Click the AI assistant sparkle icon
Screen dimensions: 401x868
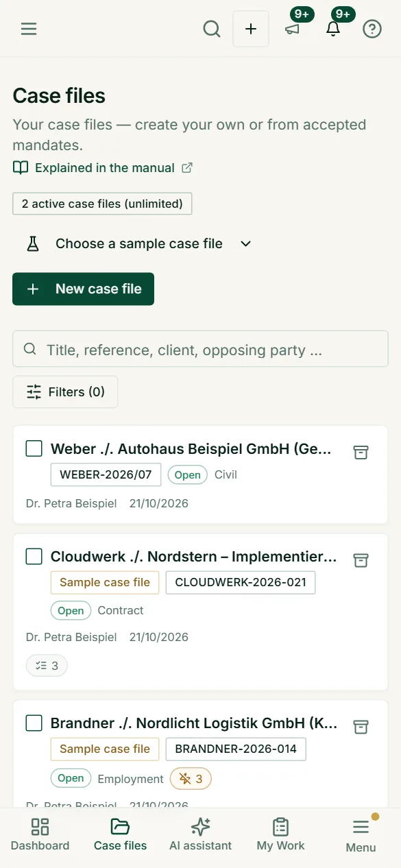click(x=201, y=827)
